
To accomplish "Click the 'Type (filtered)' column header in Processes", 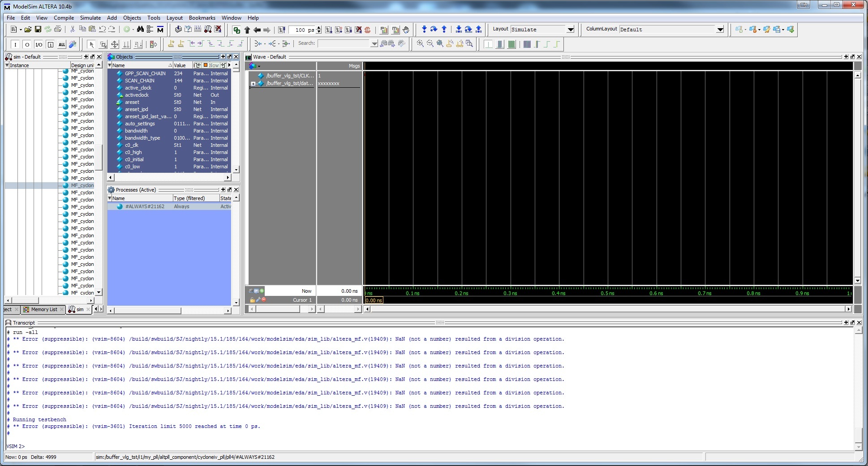I will 196,198.
